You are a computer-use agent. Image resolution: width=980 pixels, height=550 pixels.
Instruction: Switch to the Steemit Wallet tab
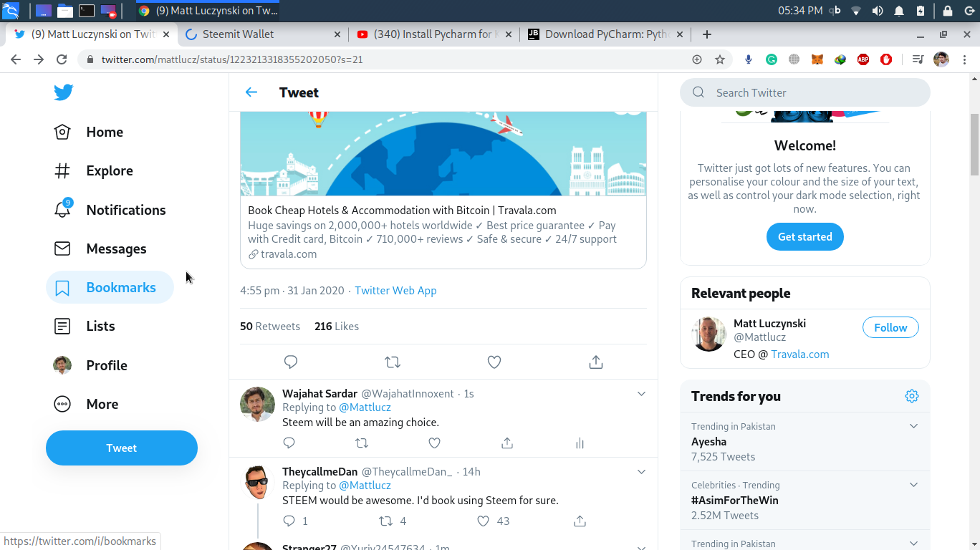pos(262,34)
